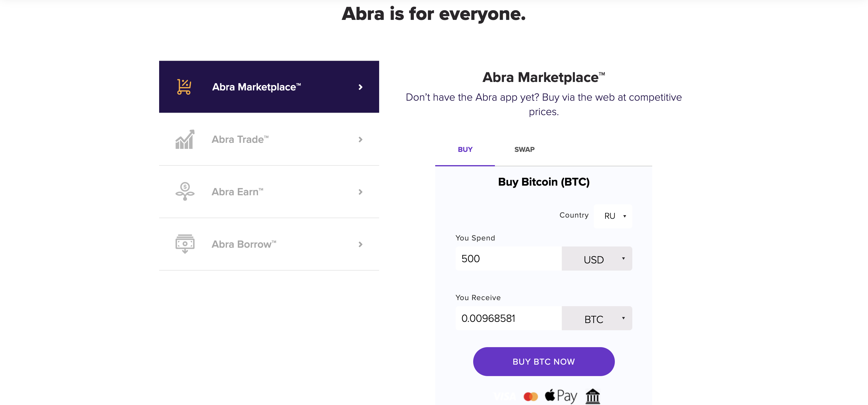This screenshot has width=868, height=405.
Task: Select the bank transfer icon
Action: [x=594, y=396]
